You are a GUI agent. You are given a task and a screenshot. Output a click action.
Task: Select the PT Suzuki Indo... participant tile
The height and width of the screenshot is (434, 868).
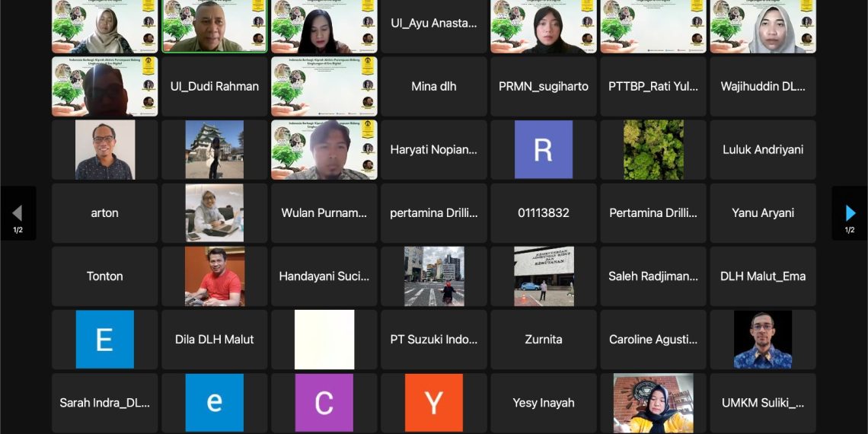coord(434,340)
